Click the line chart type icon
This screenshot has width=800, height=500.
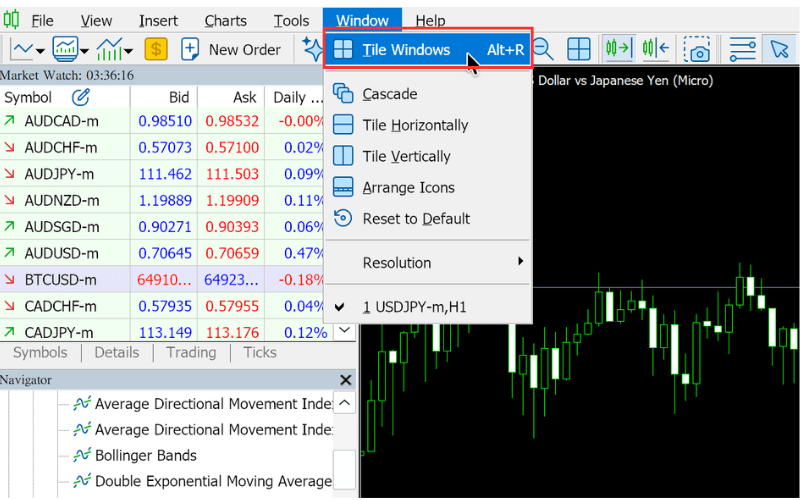[22, 49]
